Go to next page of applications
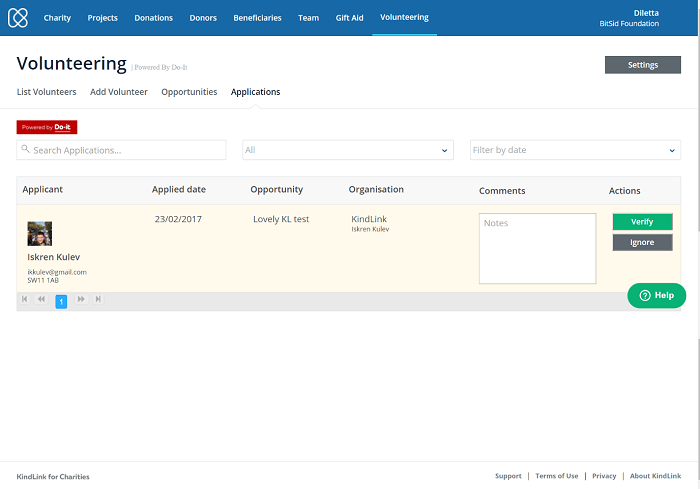 pyautogui.click(x=81, y=299)
